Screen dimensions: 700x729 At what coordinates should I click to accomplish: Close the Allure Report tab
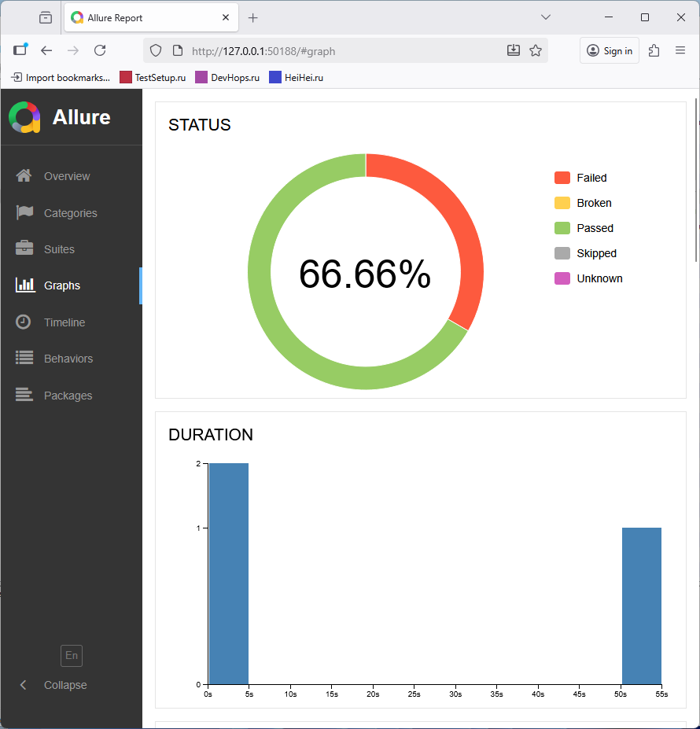pyautogui.click(x=226, y=17)
